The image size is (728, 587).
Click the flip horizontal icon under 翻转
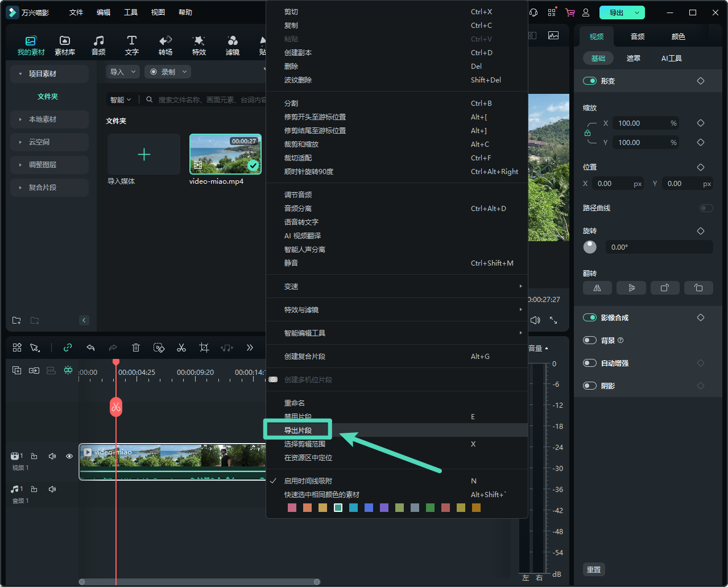point(597,288)
